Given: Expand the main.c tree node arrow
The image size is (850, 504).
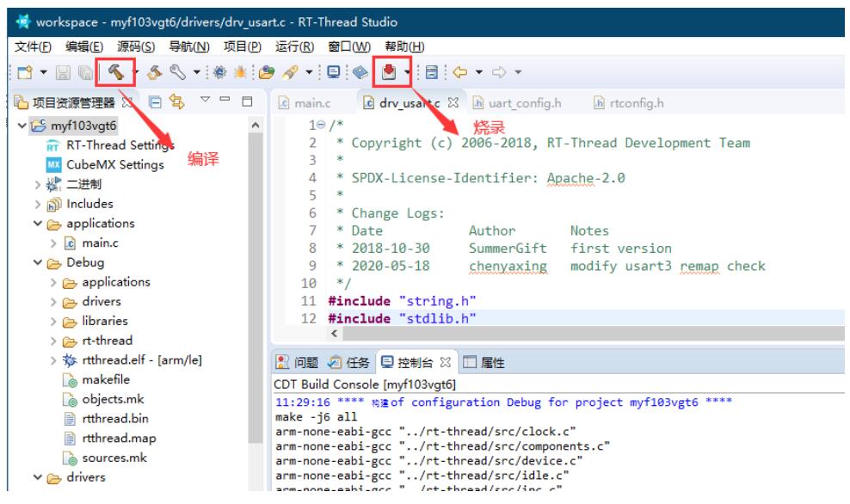Looking at the screenshot, I should point(53,243).
